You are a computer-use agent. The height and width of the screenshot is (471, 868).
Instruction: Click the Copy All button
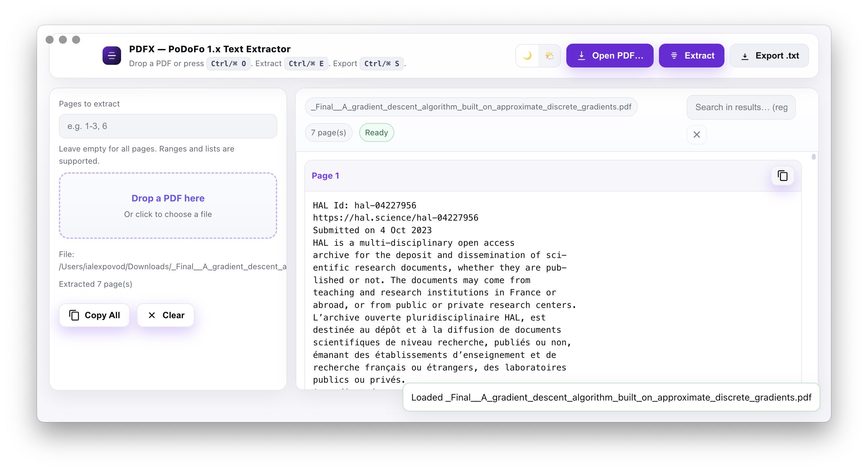(94, 315)
